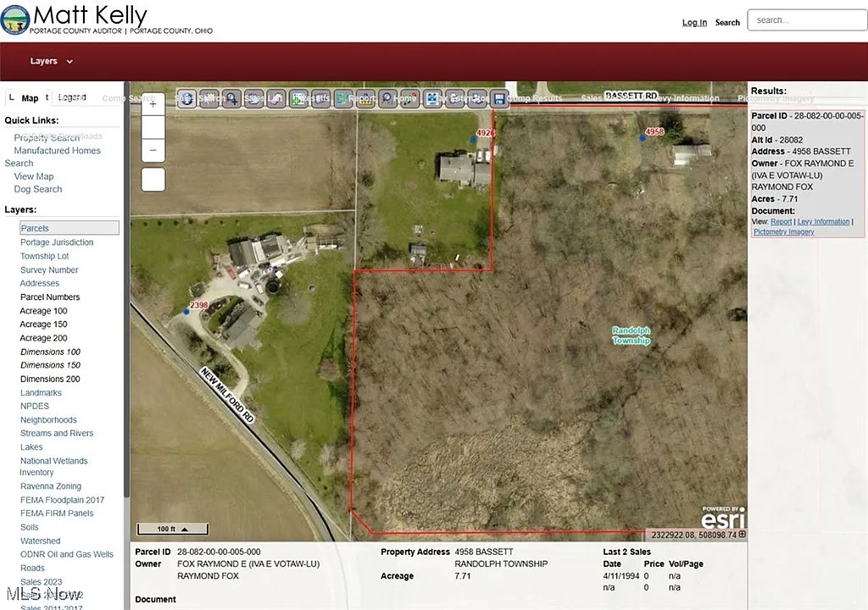Toggle the Ravenna Zoning layer
This screenshot has height=610, width=868.
click(x=50, y=486)
